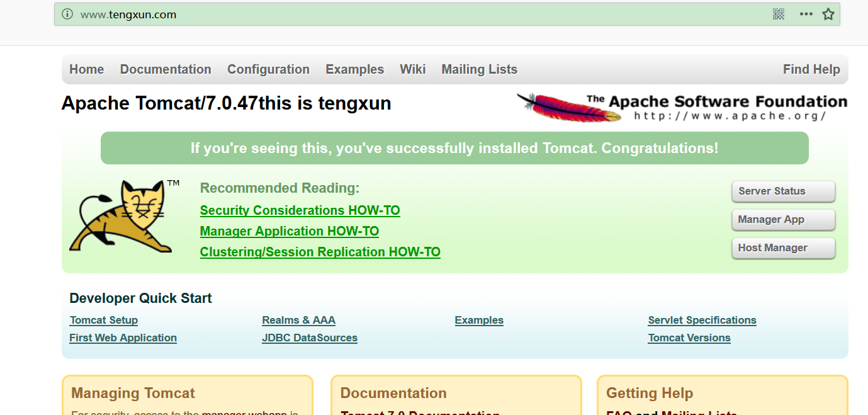Click the site information icon in address bar
Viewport: 868px width, 415px height.
pos(67,14)
